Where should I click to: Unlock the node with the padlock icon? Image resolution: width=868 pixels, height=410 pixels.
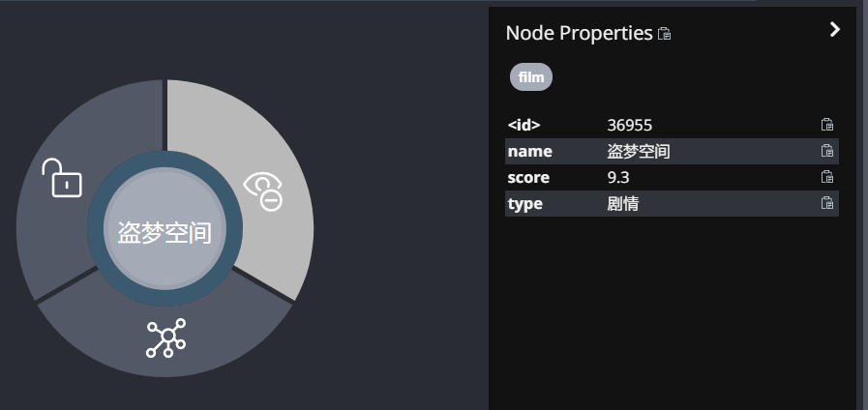tap(62, 178)
